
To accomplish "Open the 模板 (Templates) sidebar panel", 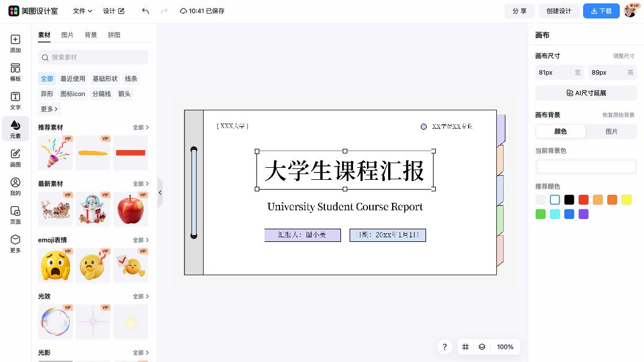I will (x=15, y=72).
